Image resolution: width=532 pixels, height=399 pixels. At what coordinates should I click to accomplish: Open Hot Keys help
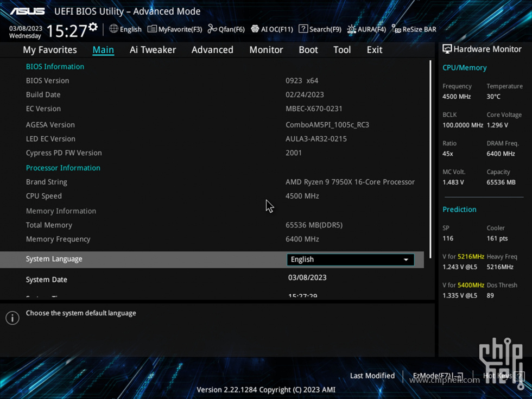coord(504,376)
